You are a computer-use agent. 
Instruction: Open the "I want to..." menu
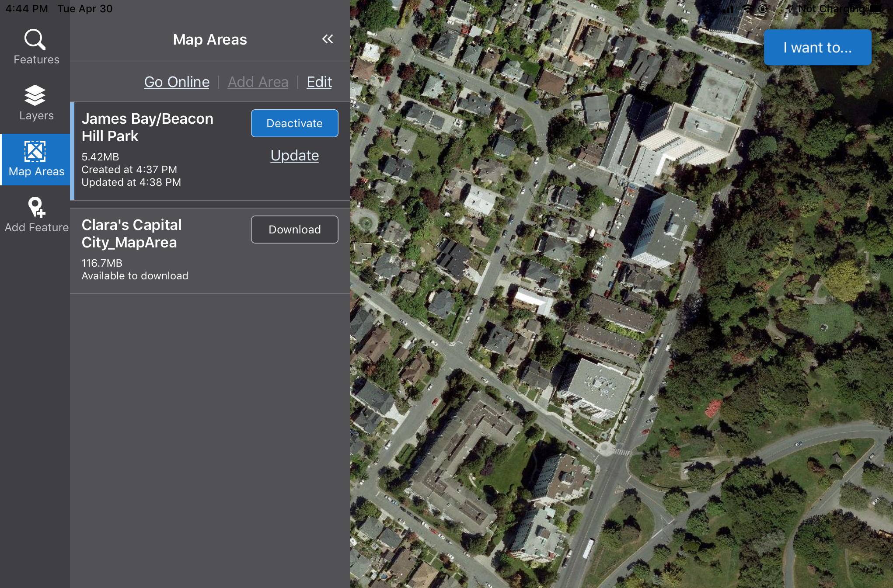pos(818,47)
